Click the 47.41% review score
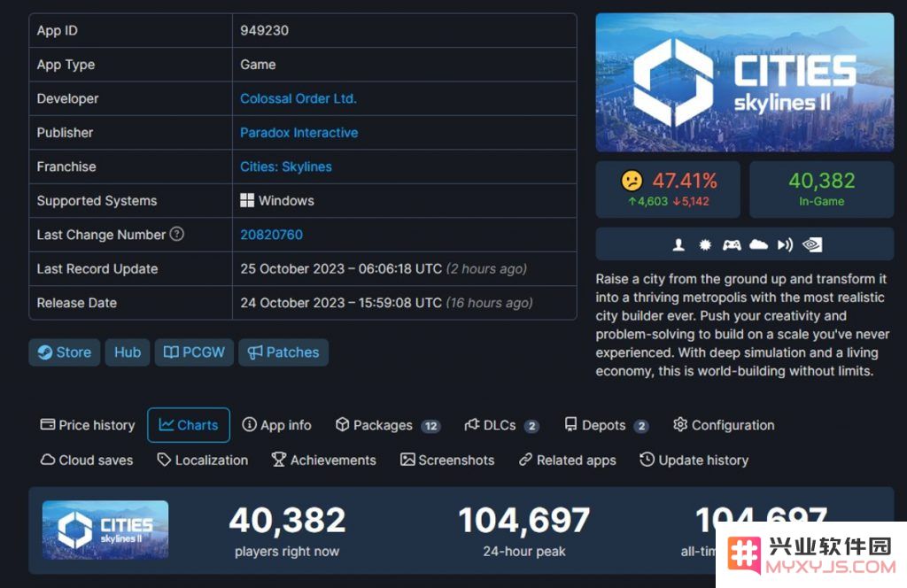The width and height of the screenshot is (907, 588). (685, 181)
